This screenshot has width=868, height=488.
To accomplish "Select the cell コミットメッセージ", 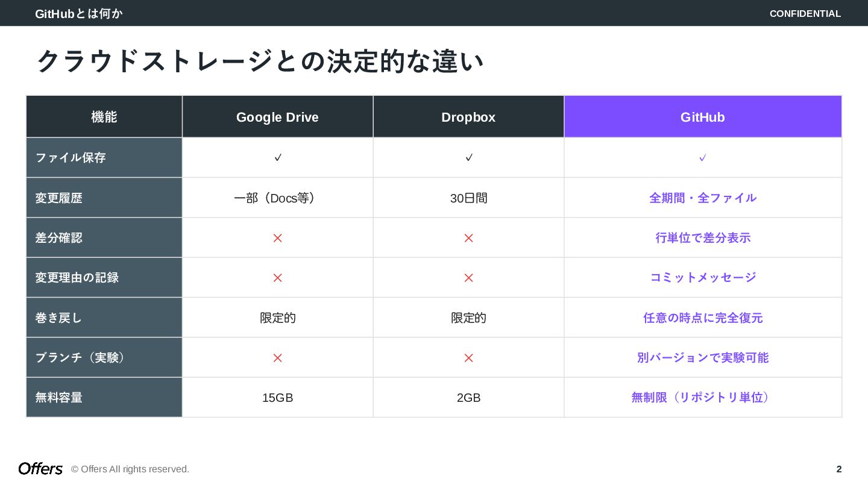I will pos(703,278).
